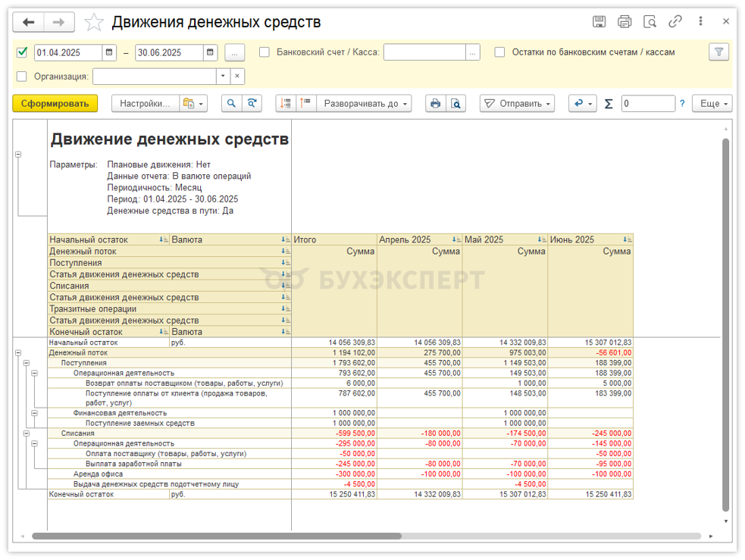Enable Банковский счет / Касса checkbox
745x560 pixels.
(x=265, y=52)
